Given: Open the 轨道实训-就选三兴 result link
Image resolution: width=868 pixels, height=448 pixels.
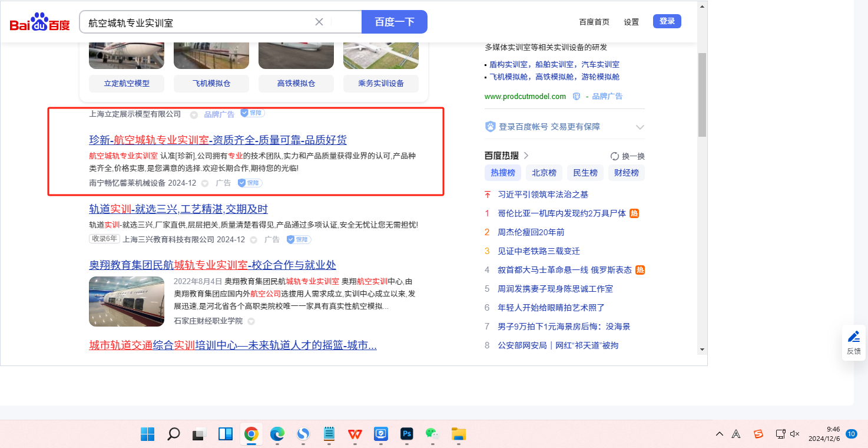Looking at the screenshot, I should coord(178,209).
